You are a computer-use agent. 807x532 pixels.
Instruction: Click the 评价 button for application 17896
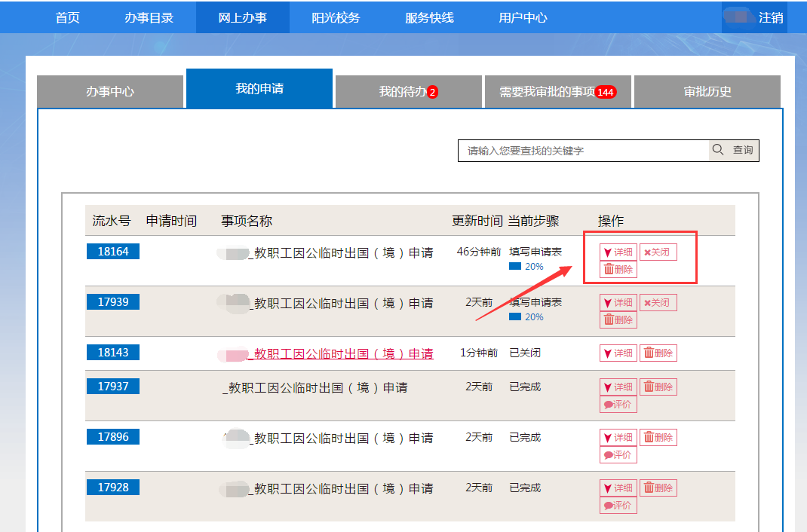tap(618, 455)
